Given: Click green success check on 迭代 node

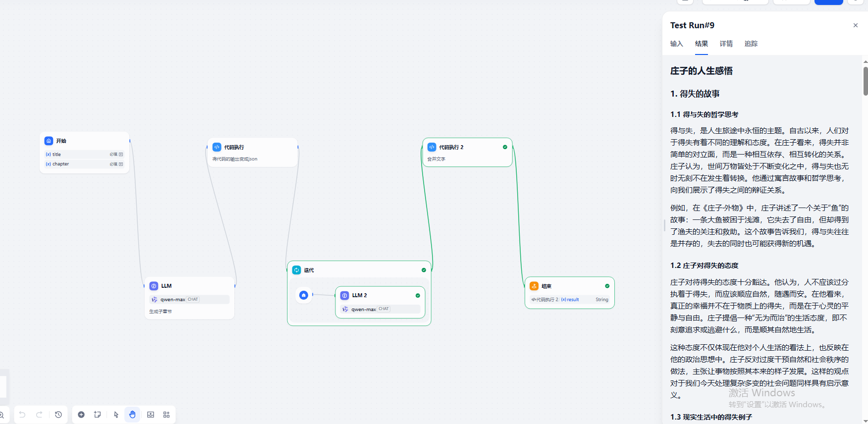Looking at the screenshot, I should pos(424,270).
